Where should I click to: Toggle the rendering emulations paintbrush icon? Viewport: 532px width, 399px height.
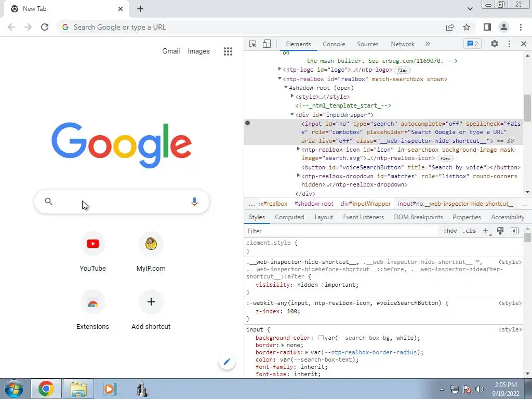pos(500,231)
